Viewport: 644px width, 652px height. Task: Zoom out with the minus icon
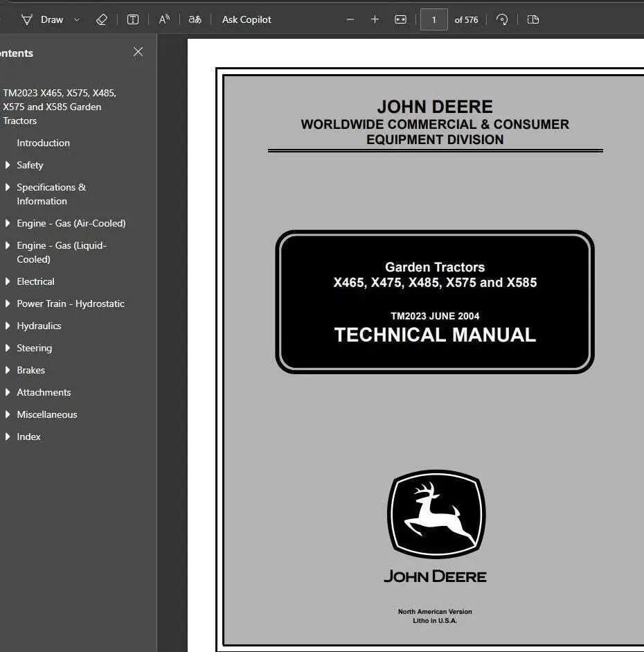[350, 19]
